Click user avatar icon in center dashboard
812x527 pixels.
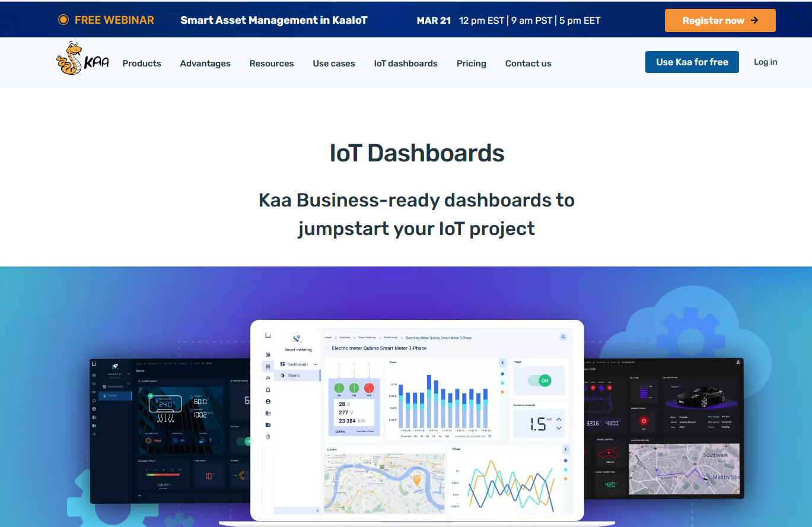click(563, 337)
